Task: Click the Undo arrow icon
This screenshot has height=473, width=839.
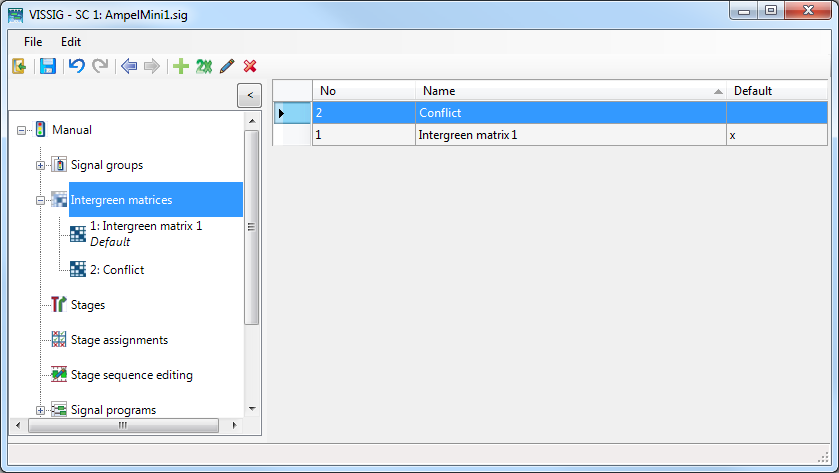Action: (76, 66)
